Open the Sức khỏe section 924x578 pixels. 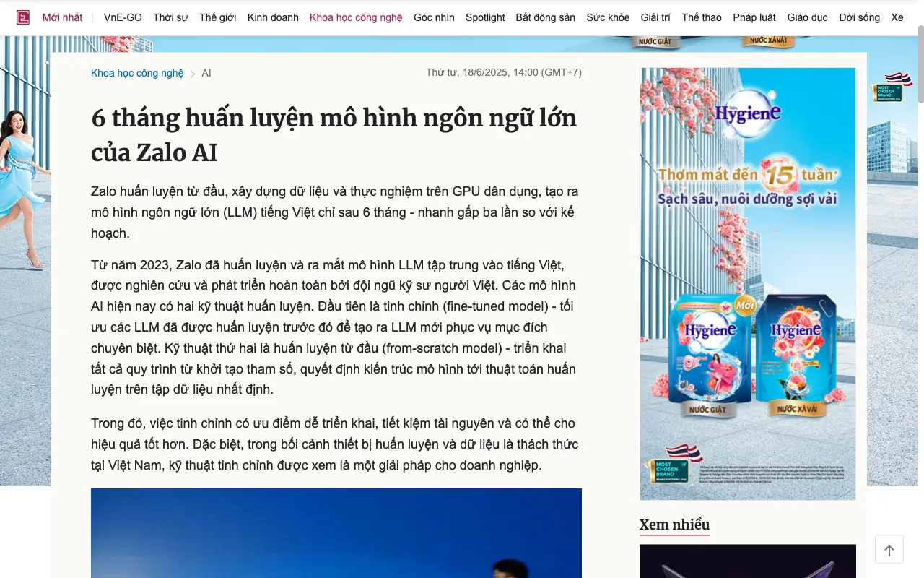(608, 17)
